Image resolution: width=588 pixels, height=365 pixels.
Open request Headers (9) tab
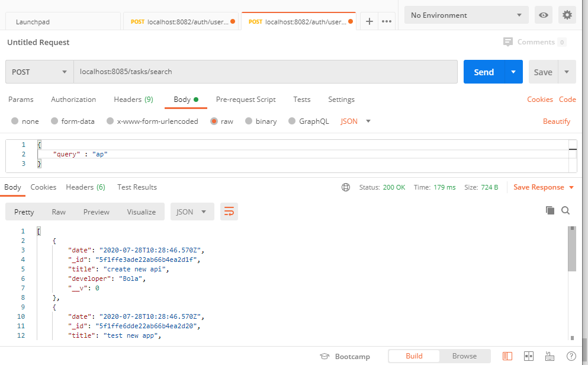click(x=133, y=100)
